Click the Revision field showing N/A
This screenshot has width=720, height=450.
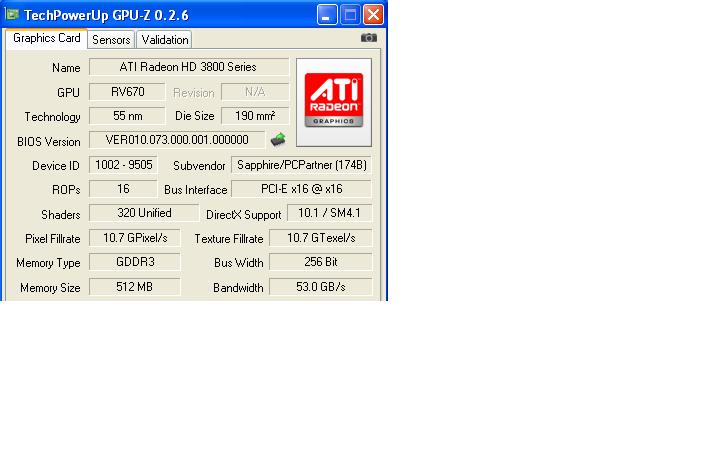click(255, 92)
